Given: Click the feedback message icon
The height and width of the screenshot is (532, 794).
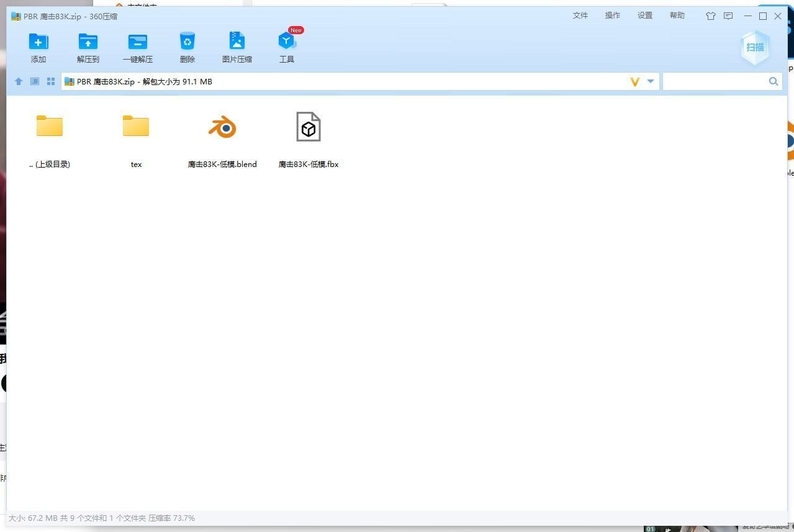Looking at the screenshot, I should pos(728,16).
